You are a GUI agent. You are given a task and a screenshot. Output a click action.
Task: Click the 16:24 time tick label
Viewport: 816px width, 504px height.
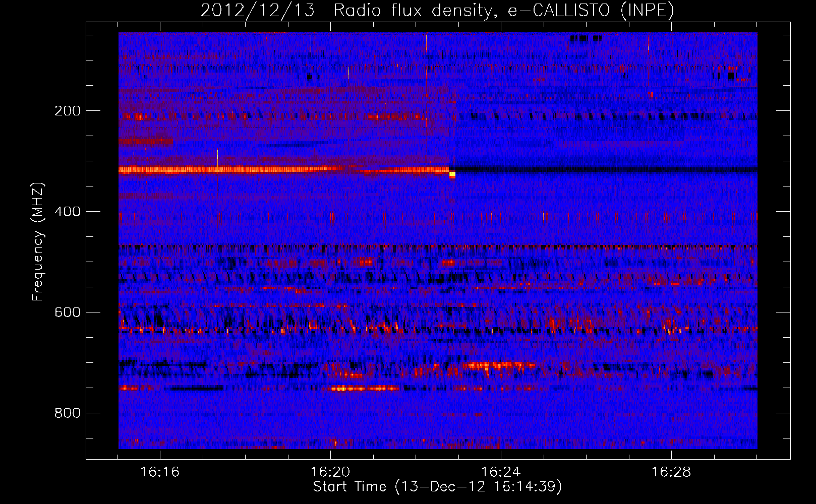click(501, 472)
